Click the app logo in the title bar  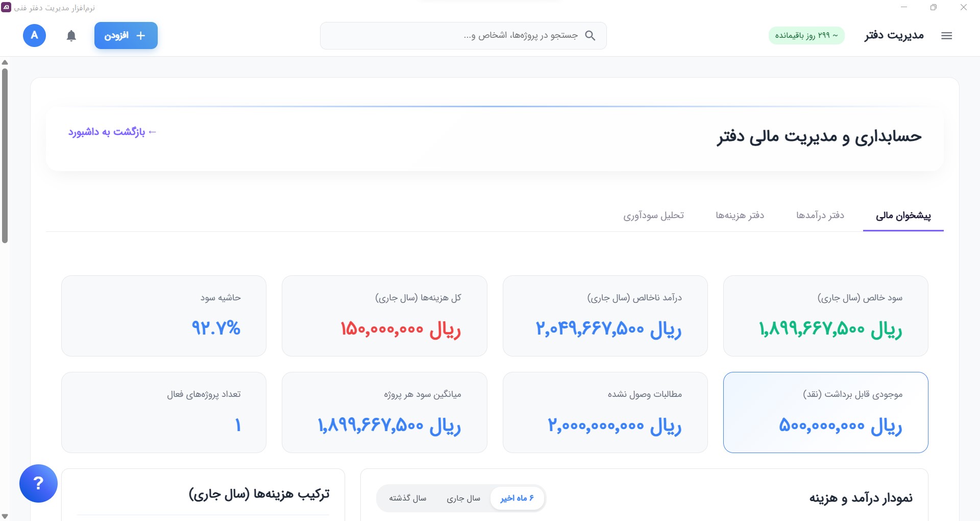click(7, 8)
